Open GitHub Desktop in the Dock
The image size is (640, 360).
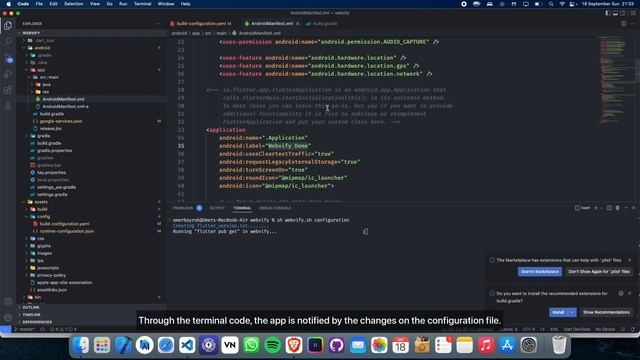pyautogui.click(x=336, y=345)
